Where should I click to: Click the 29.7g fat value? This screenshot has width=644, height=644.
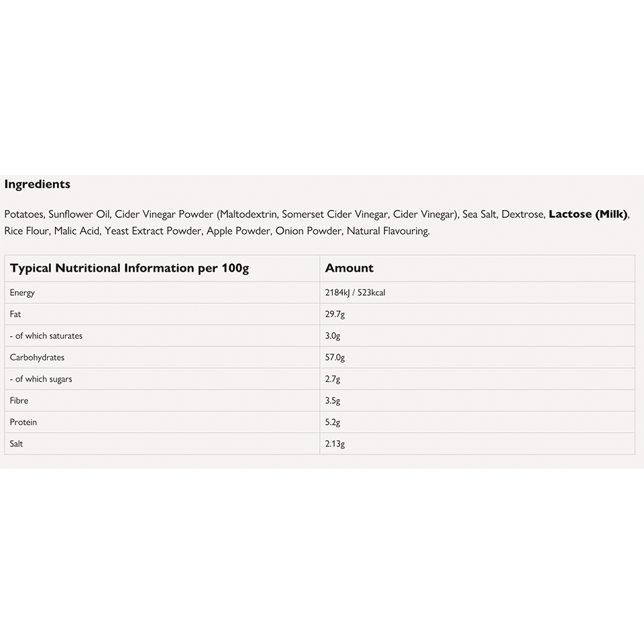tap(335, 314)
